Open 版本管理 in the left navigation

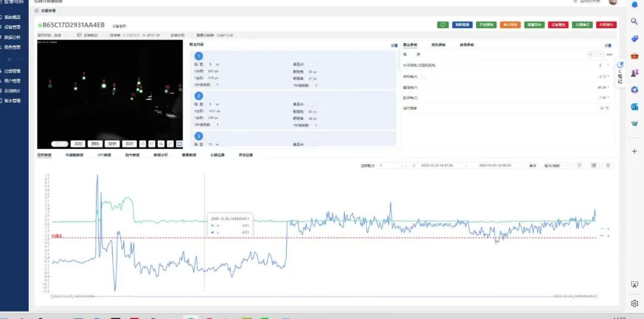point(13,101)
